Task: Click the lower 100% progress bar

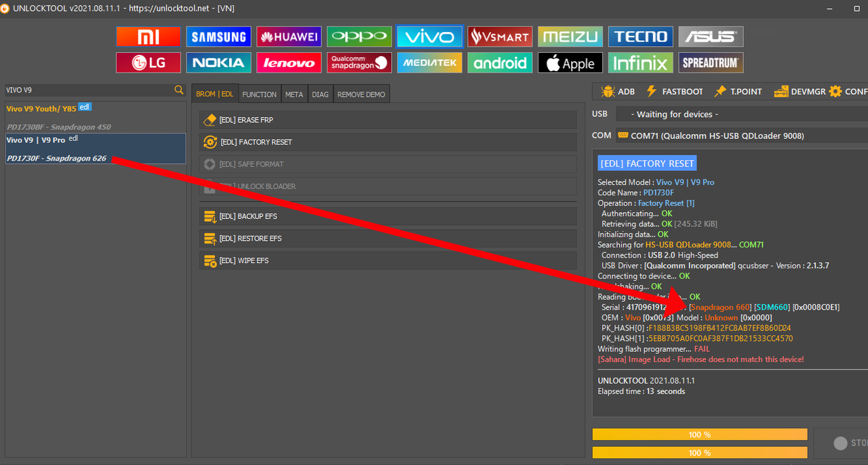Action: [x=700, y=453]
